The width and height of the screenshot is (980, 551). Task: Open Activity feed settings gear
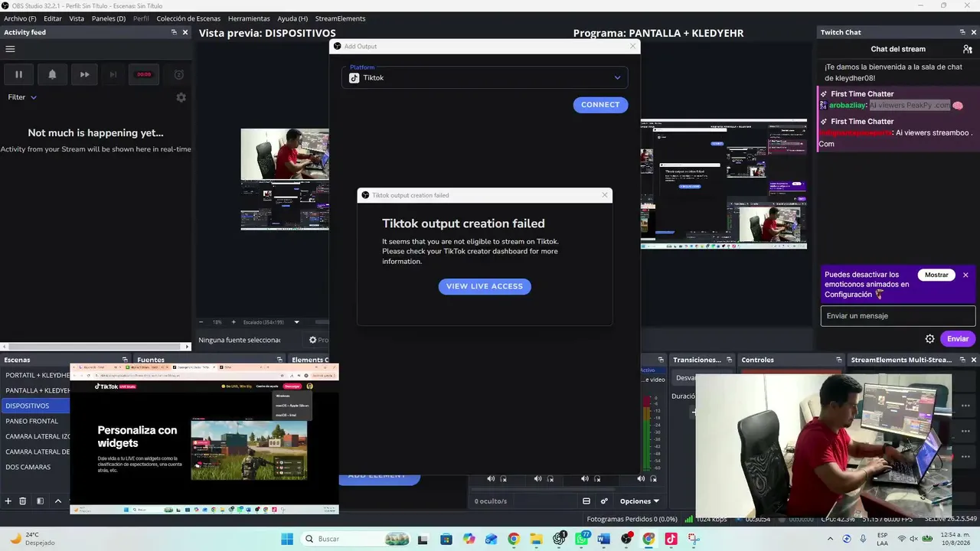(181, 97)
